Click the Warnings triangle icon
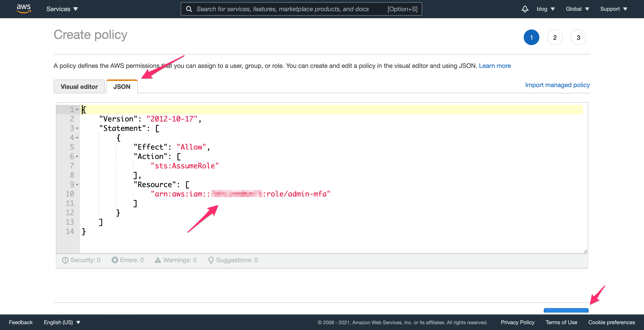This screenshot has width=644, height=330. 158,260
